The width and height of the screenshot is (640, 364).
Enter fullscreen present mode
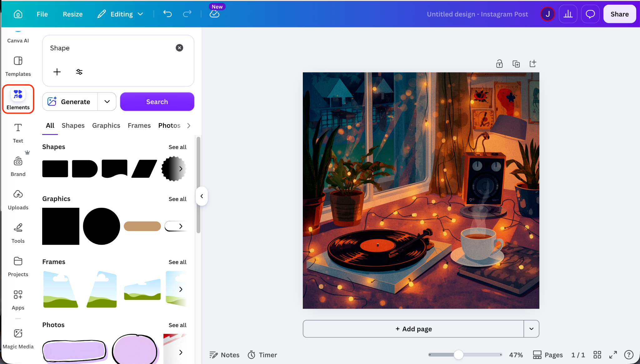613,355
